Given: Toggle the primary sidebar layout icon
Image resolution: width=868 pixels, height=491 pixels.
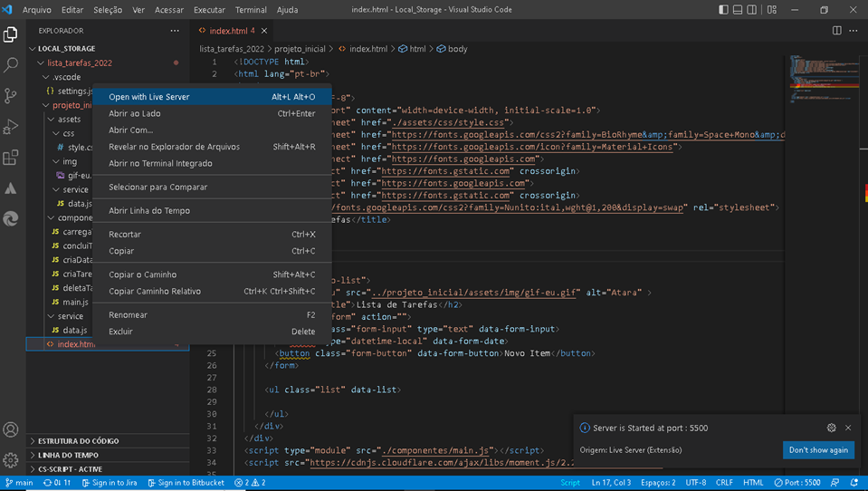Looking at the screenshot, I should click(723, 9).
